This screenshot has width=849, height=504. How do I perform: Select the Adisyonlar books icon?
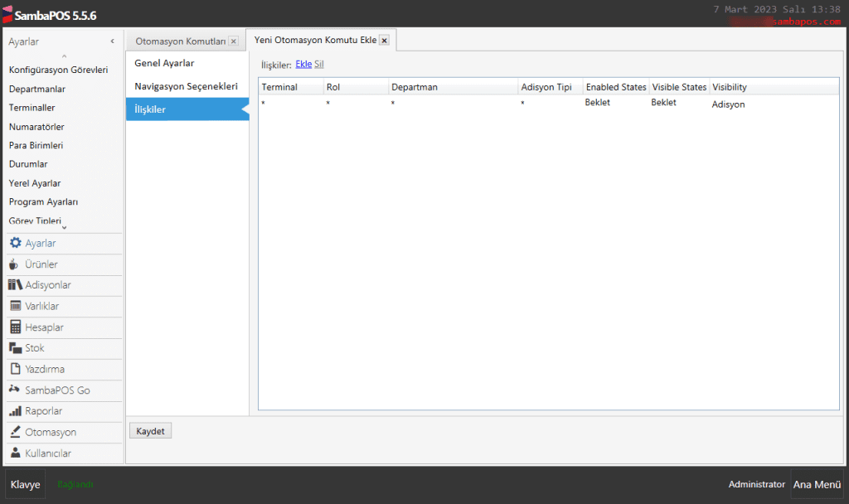15,285
